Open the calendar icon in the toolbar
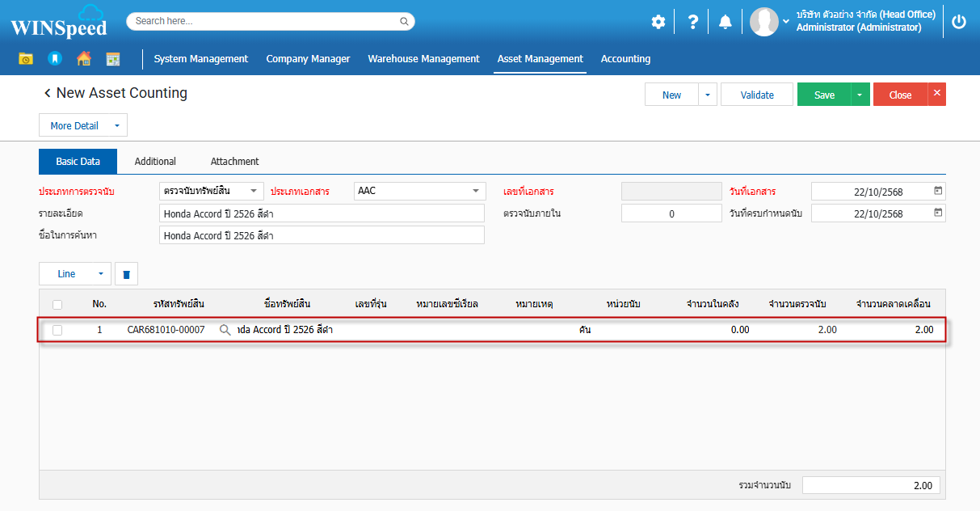Screen dimensions: 980x511 (113, 59)
